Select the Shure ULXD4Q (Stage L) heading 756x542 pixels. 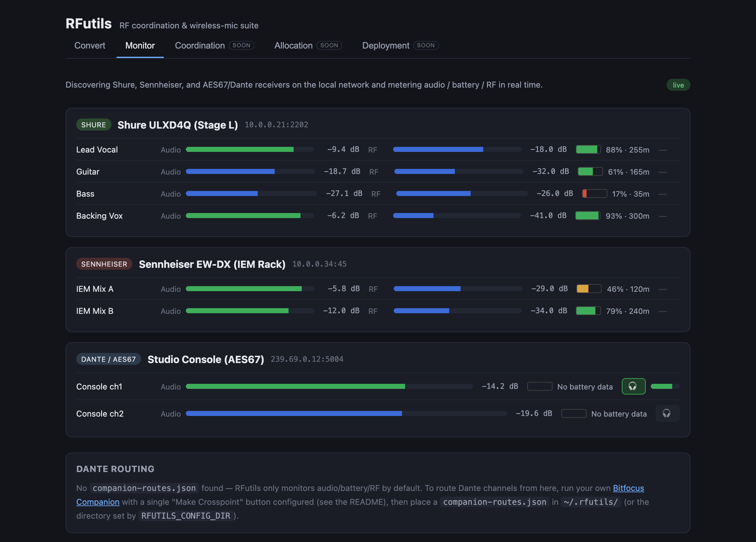tap(178, 125)
